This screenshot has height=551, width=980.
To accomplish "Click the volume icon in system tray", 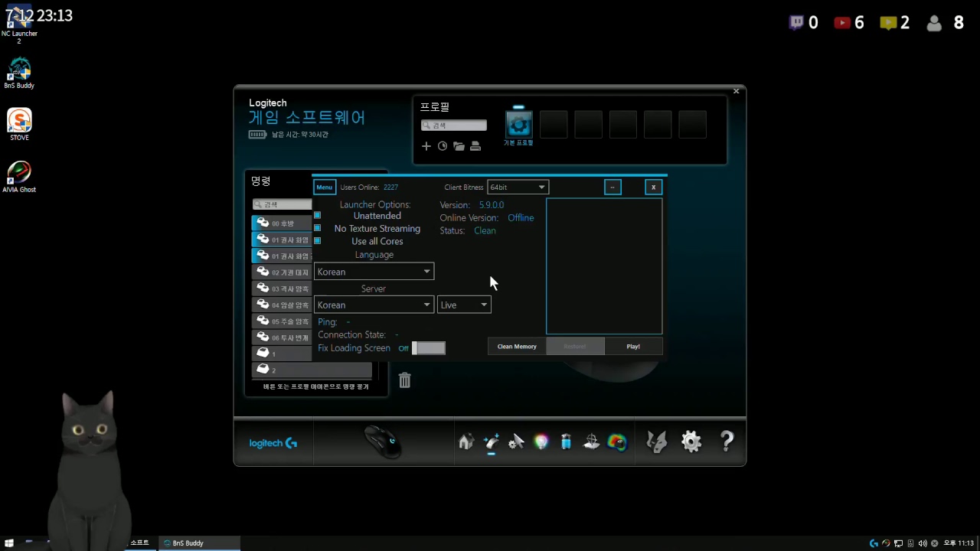I will (x=922, y=543).
